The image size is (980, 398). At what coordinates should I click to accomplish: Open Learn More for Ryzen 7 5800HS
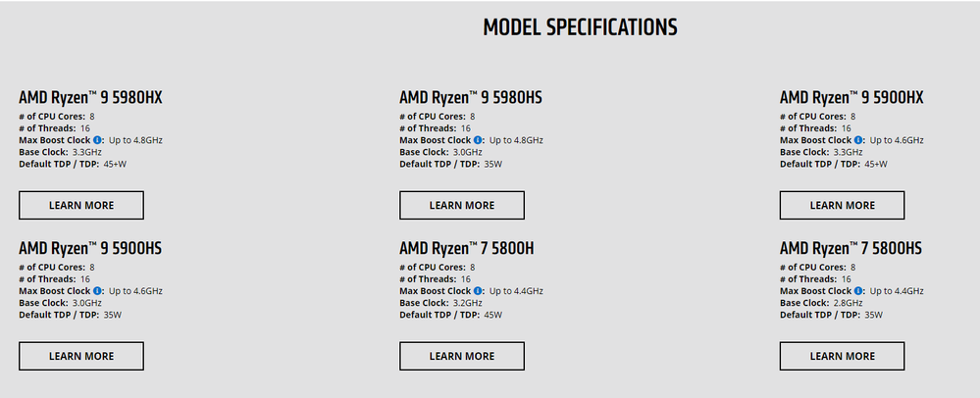coord(842,356)
